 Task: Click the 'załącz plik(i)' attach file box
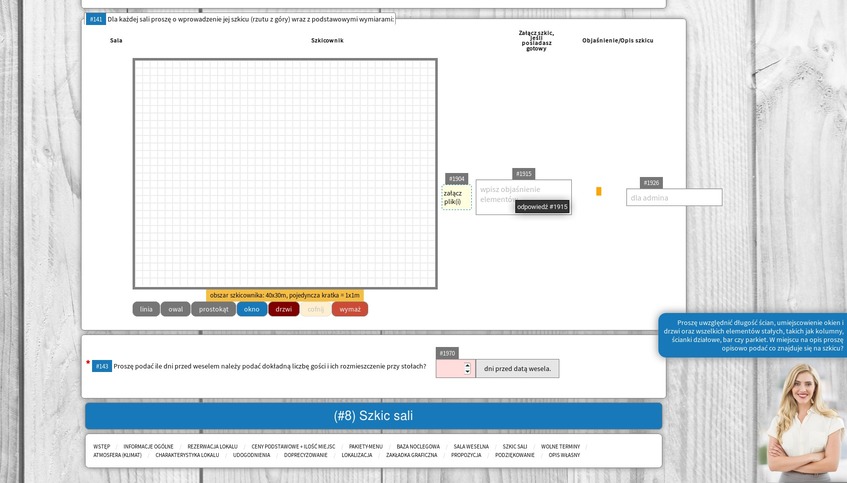tap(456, 197)
